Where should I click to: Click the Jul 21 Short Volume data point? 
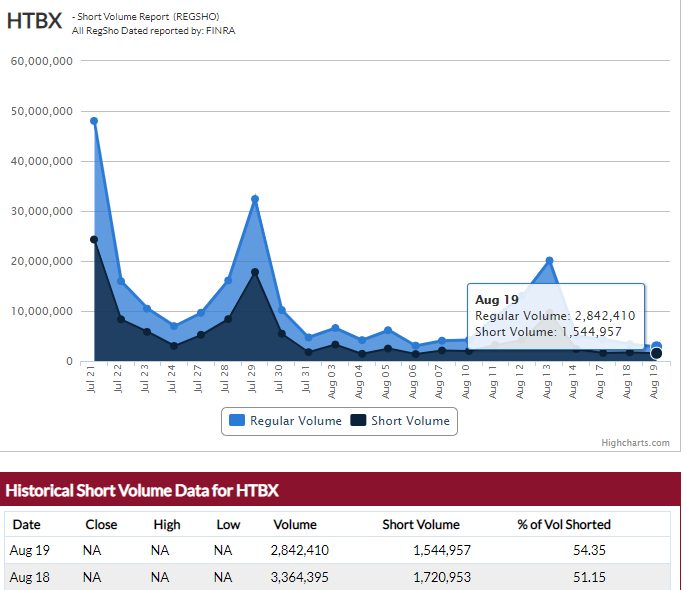pos(94,239)
